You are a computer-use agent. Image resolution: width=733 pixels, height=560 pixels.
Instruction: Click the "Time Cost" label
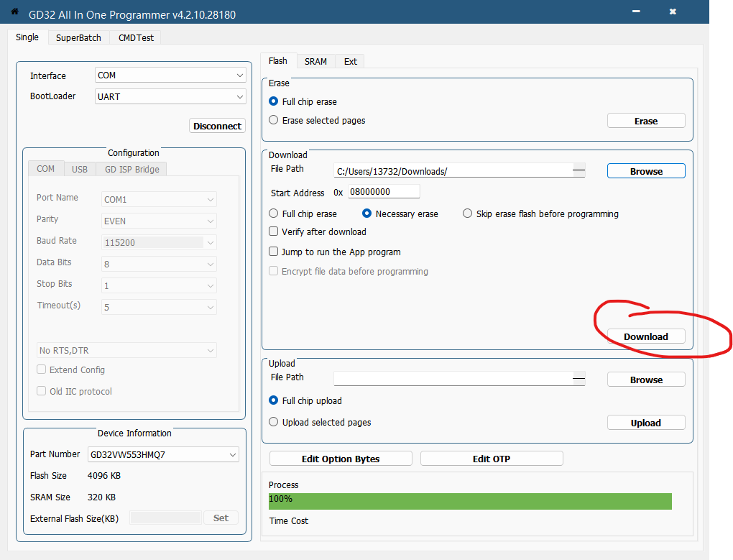coord(289,520)
